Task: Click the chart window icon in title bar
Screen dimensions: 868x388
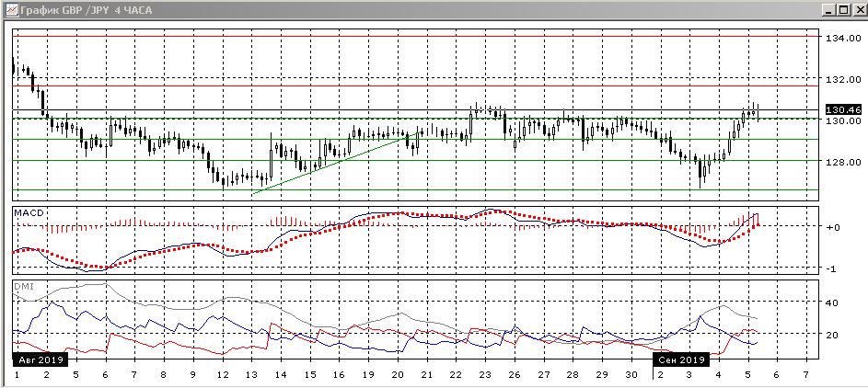Action: 10,10
